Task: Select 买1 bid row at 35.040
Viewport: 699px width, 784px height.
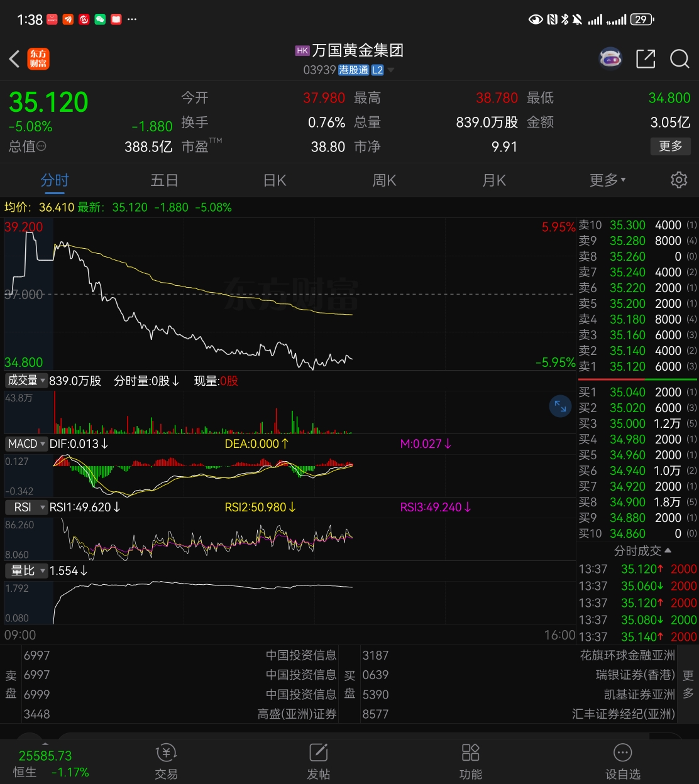Action: [x=637, y=392]
